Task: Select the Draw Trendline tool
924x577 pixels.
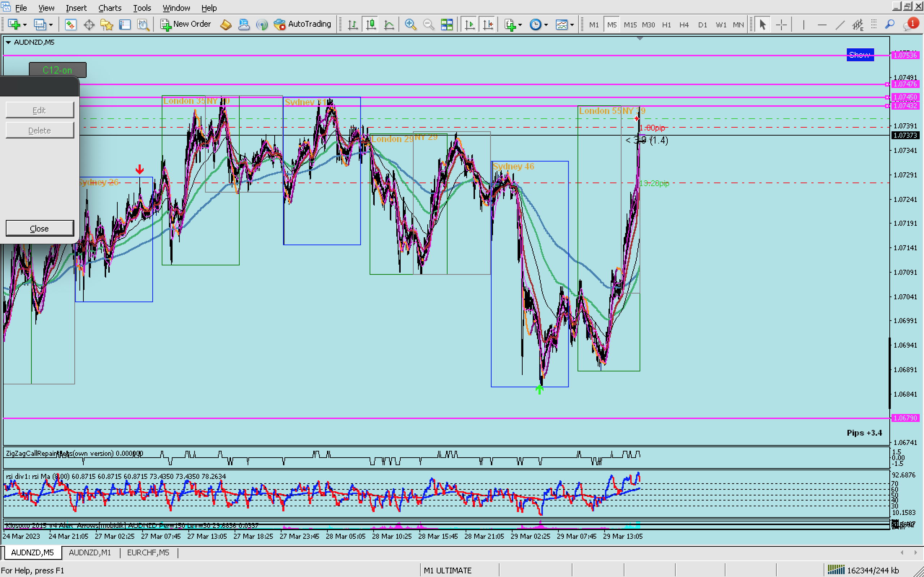Action: (840, 25)
